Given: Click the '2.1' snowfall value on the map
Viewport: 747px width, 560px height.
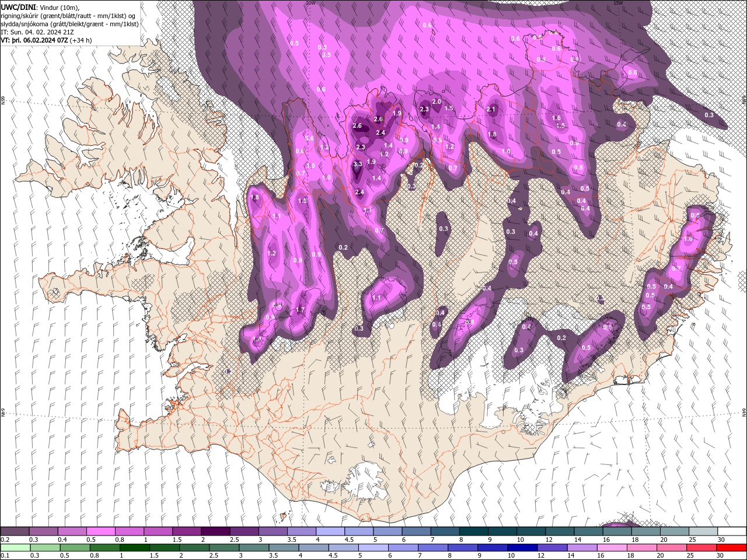Looking at the screenshot, I should 491,109.
